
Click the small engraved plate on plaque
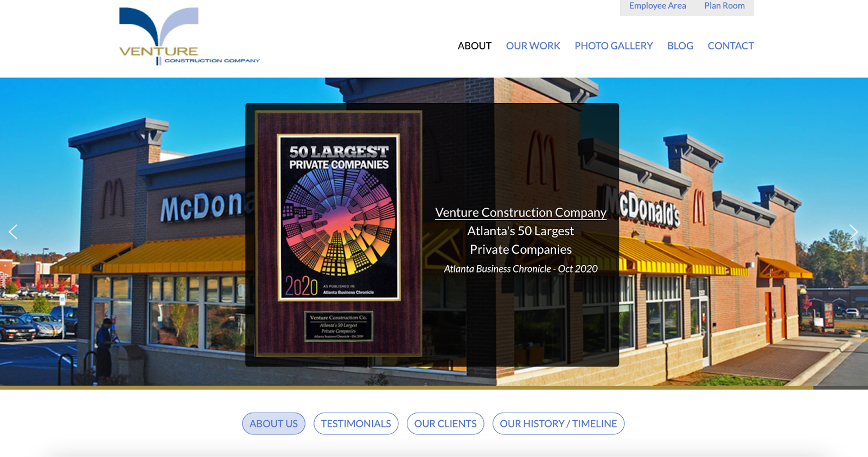click(339, 326)
